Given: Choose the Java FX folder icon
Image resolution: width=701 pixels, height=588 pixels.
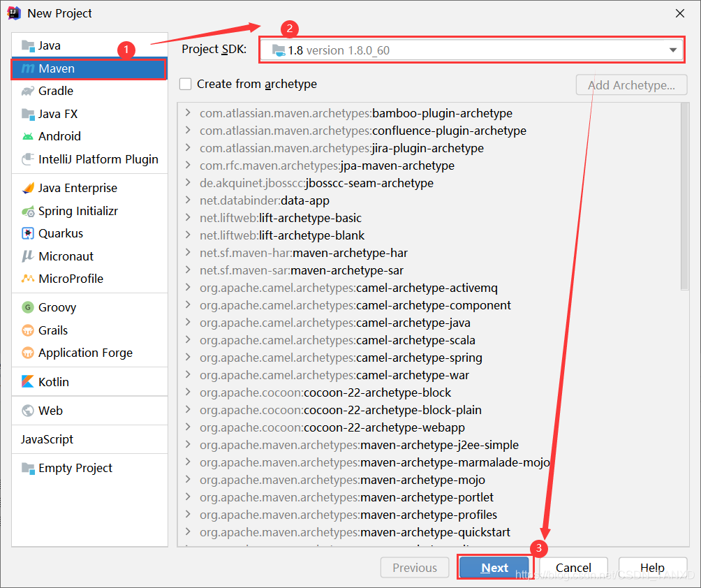Looking at the screenshot, I should point(28,114).
